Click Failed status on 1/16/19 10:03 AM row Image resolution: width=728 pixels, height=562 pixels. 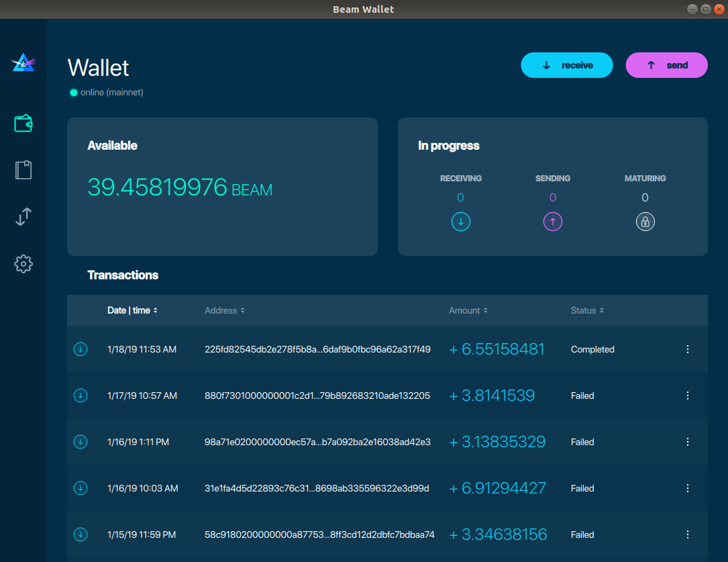click(x=582, y=488)
